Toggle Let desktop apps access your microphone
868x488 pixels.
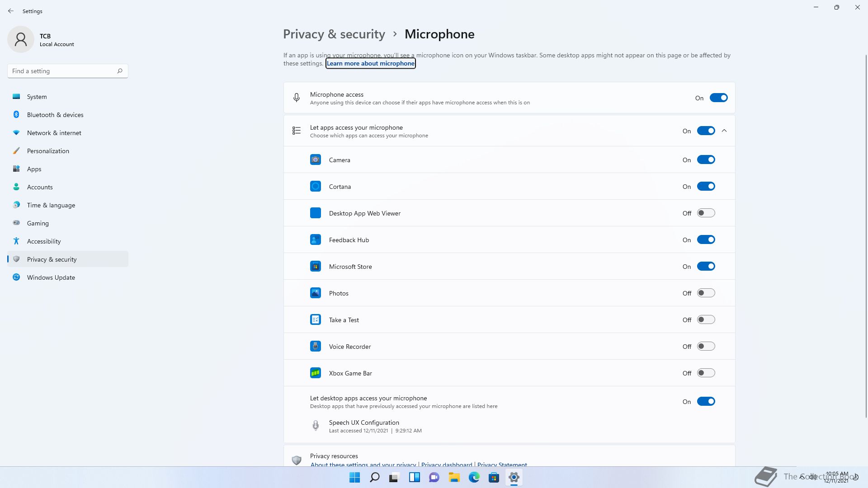coord(706,401)
